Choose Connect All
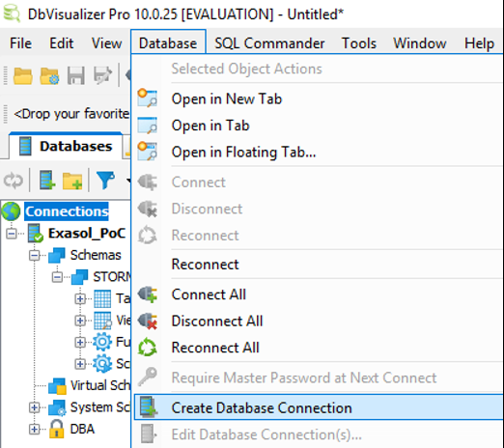This screenshot has height=448, width=504. click(318, 294)
